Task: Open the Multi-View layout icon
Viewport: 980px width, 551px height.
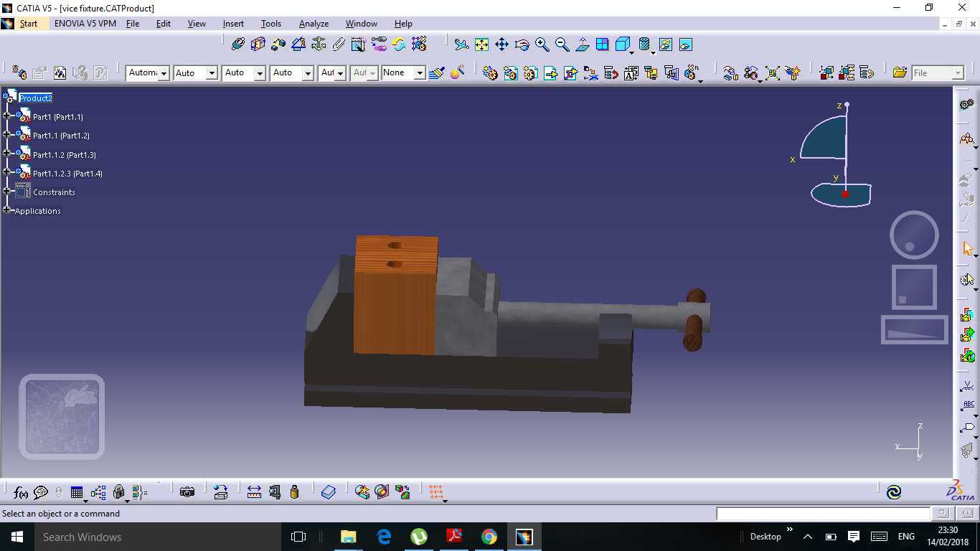Action: (602, 44)
